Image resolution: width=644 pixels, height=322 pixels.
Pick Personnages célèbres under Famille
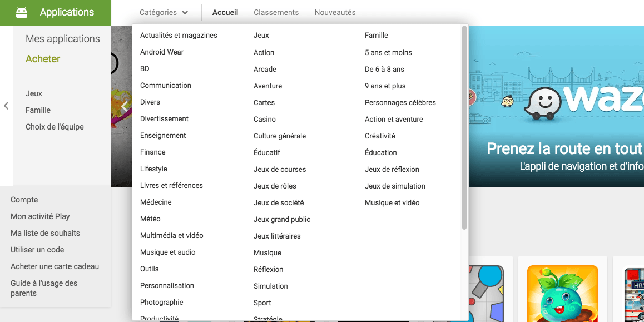[400, 102]
